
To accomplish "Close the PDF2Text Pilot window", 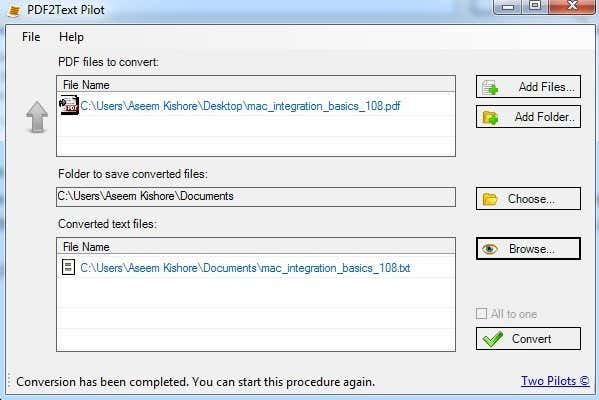I will click(572, 6).
